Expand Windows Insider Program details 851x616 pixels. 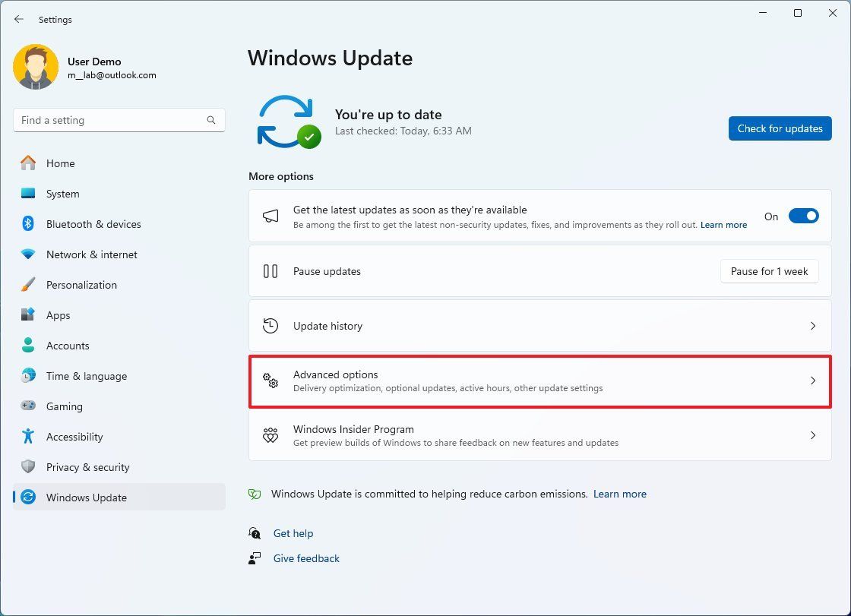pos(813,435)
